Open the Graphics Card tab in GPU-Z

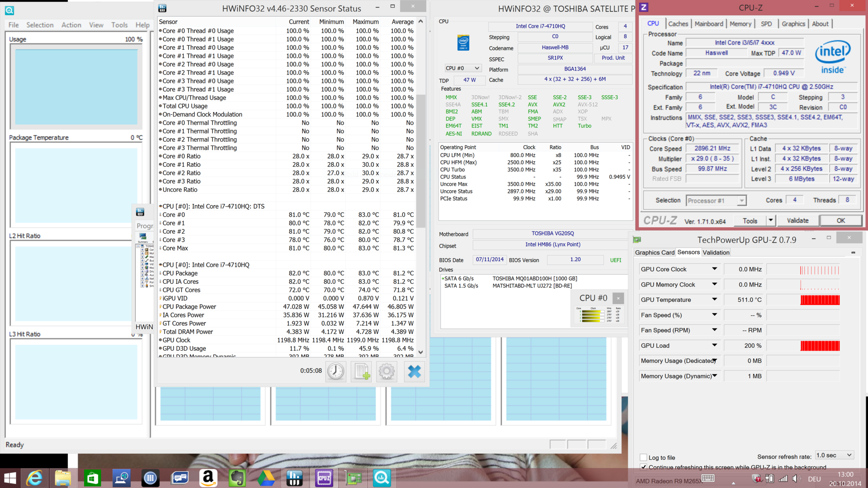tap(654, 253)
